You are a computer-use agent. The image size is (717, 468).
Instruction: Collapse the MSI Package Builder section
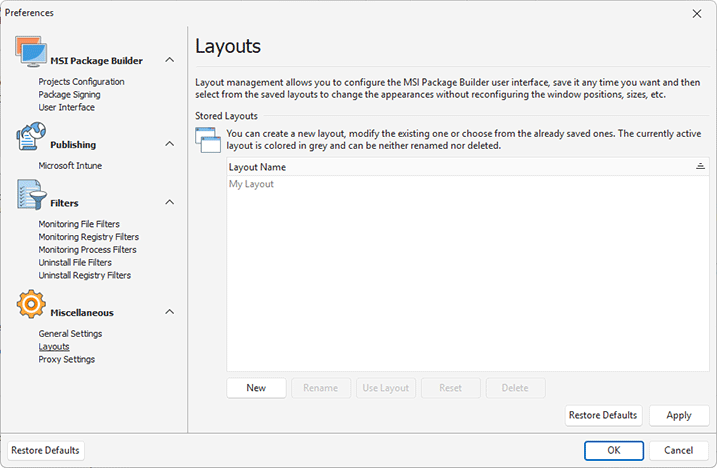(x=169, y=61)
